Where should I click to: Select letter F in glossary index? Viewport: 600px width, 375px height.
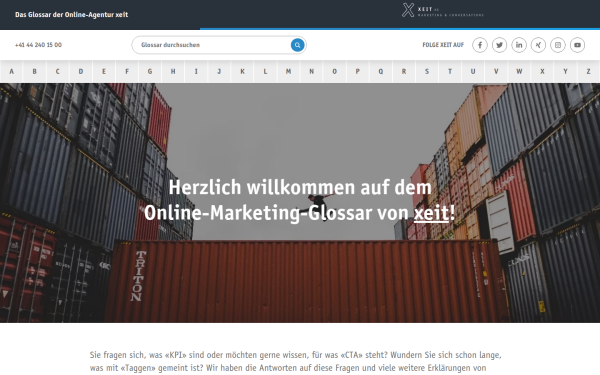point(127,71)
